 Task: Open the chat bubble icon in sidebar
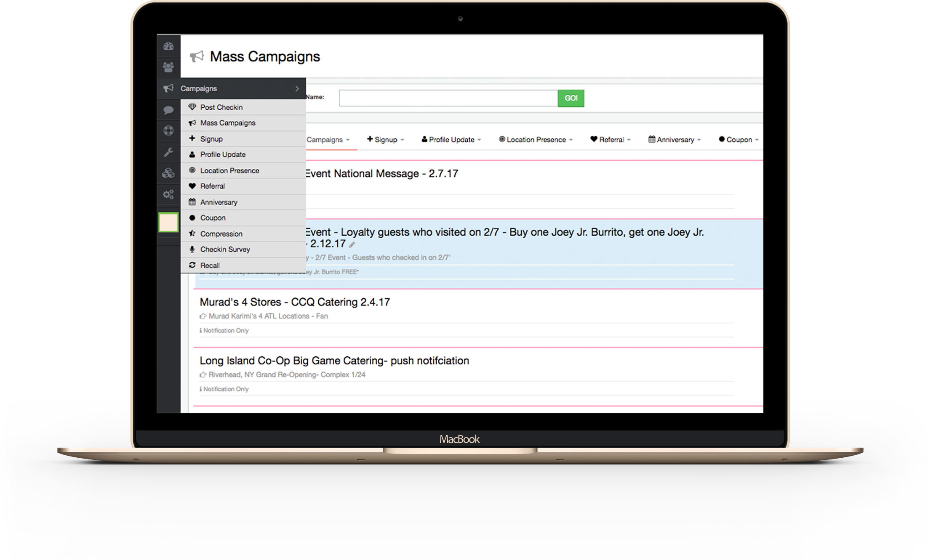pos(168,110)
